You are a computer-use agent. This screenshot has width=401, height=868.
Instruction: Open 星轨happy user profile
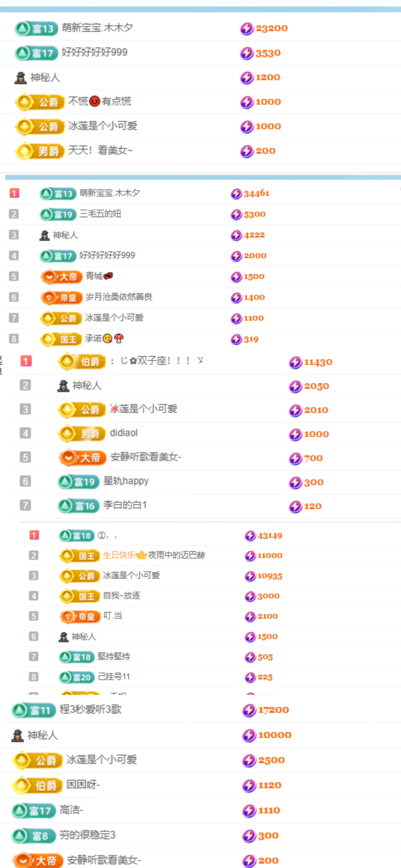point(126,481)
